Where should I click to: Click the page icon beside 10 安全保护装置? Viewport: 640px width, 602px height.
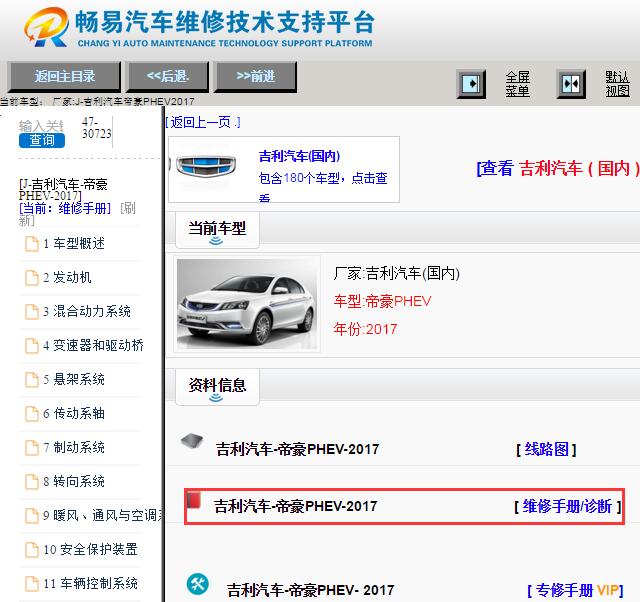(32, 550)
